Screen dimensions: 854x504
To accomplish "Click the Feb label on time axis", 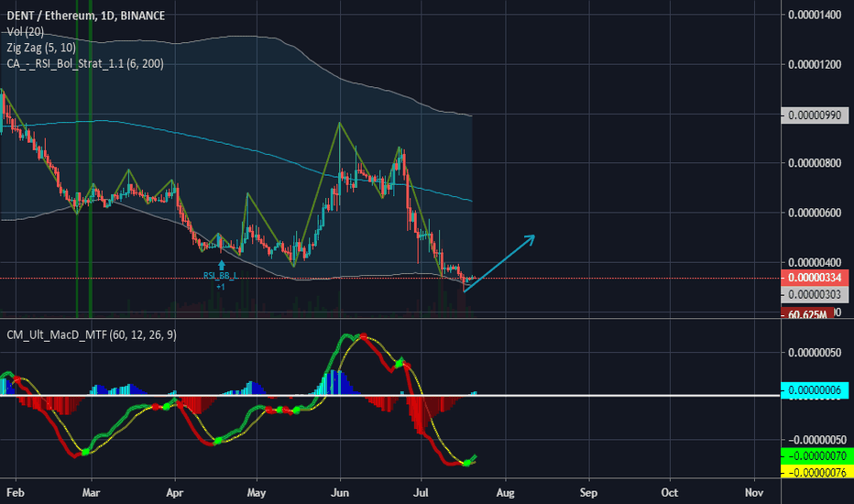I will 16,493.
